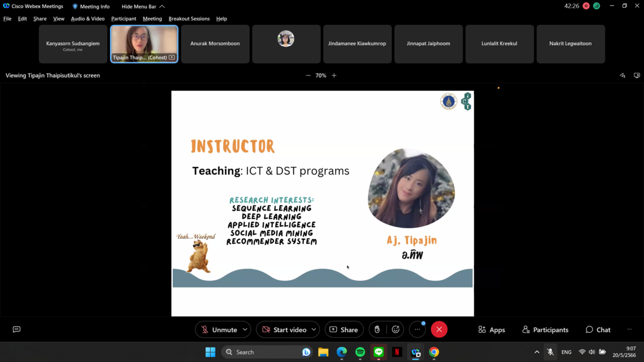Toggle the Participants panel
The height and width of the screenshot is (362, 644).
[x=545, y=330]
